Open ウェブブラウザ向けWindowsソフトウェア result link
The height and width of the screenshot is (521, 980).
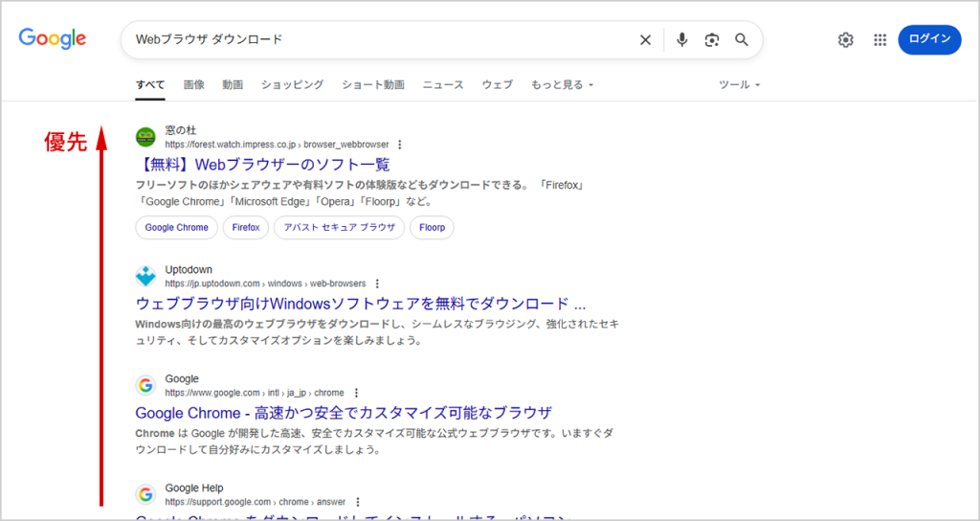tap(361, 304)
